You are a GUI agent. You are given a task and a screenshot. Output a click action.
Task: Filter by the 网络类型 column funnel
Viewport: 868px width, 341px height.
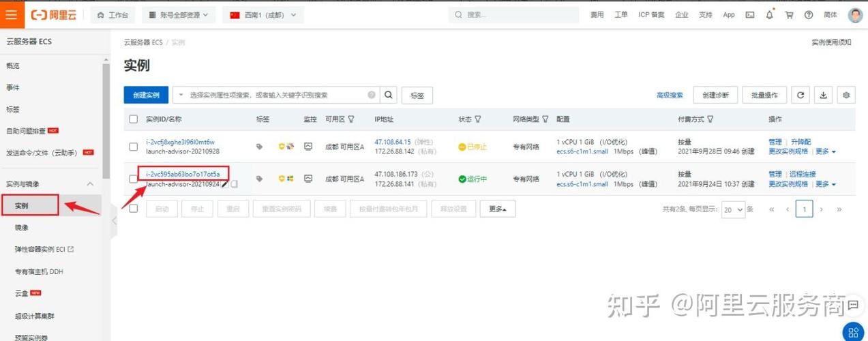click(x=545, y=119)
